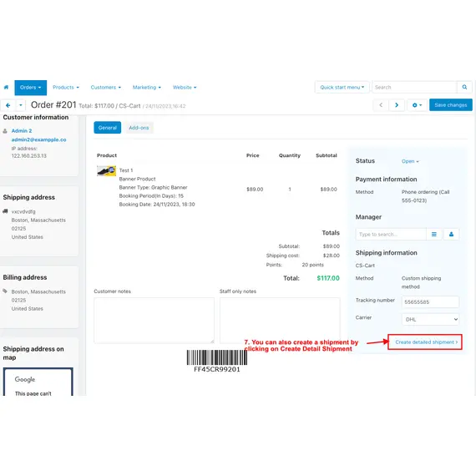Click the IP address 122.160.253.13 text

point(29,155)
